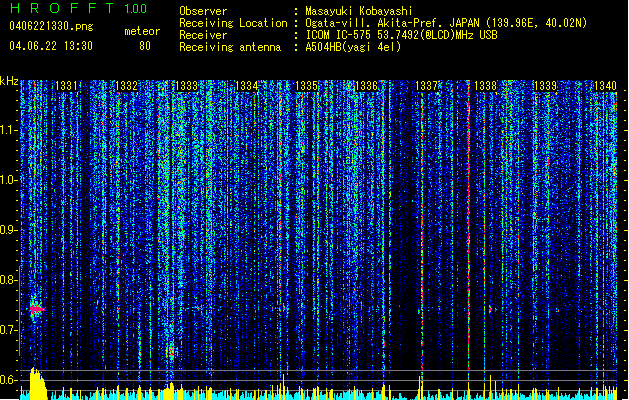Click the large yellow signal peak at bottom left
Image resolution: width=629 pixels, height=400 pixels.
37,384
